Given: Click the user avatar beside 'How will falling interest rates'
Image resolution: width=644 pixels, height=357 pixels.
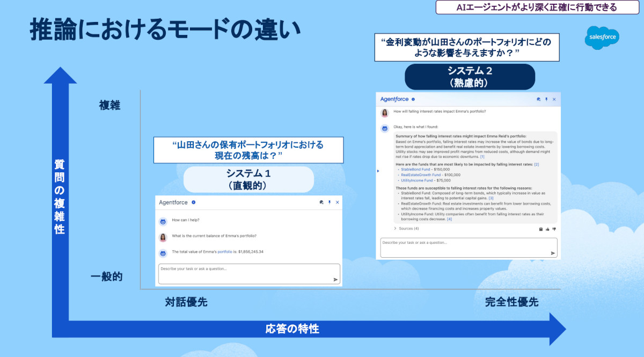Looking at the screenshot, I should pos(385,113).
